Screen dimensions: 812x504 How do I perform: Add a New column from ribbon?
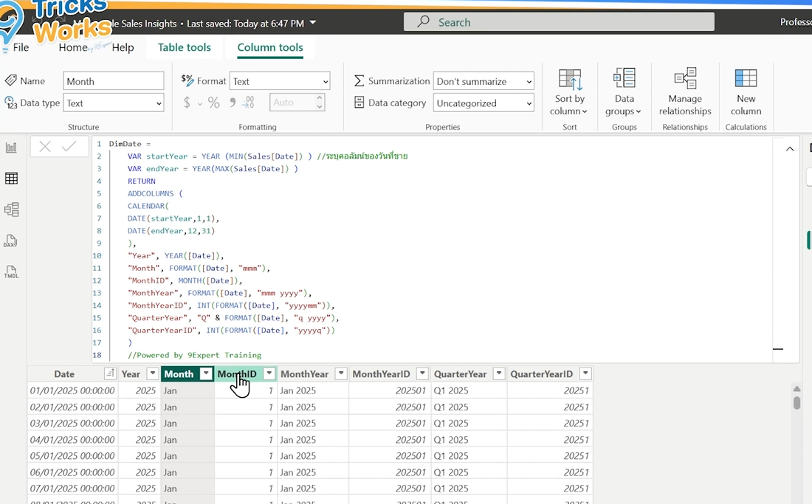point(746,92)
